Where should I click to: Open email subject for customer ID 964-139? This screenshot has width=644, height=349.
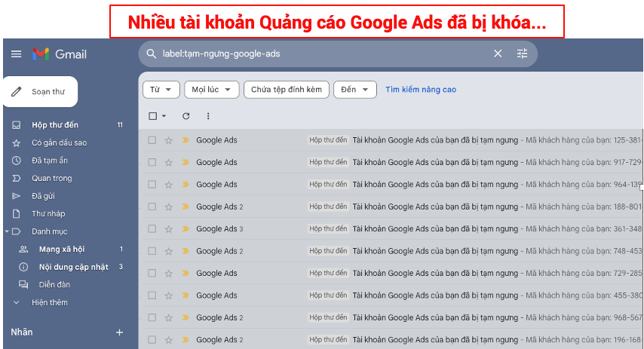coord(435,185)
